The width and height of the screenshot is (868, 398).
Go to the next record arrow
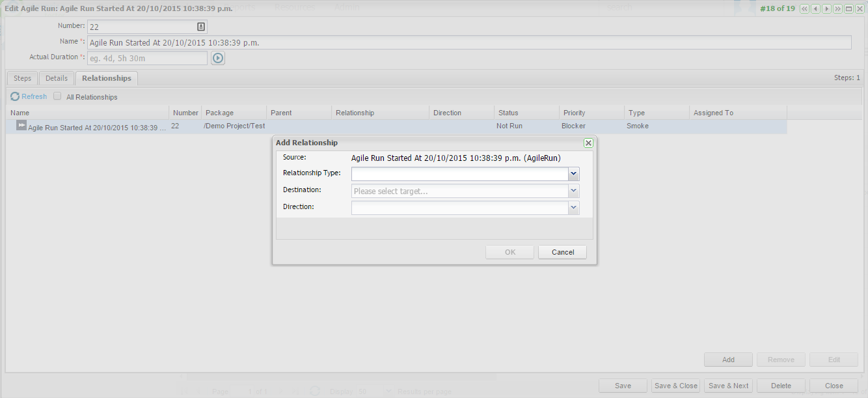(826, 8)
